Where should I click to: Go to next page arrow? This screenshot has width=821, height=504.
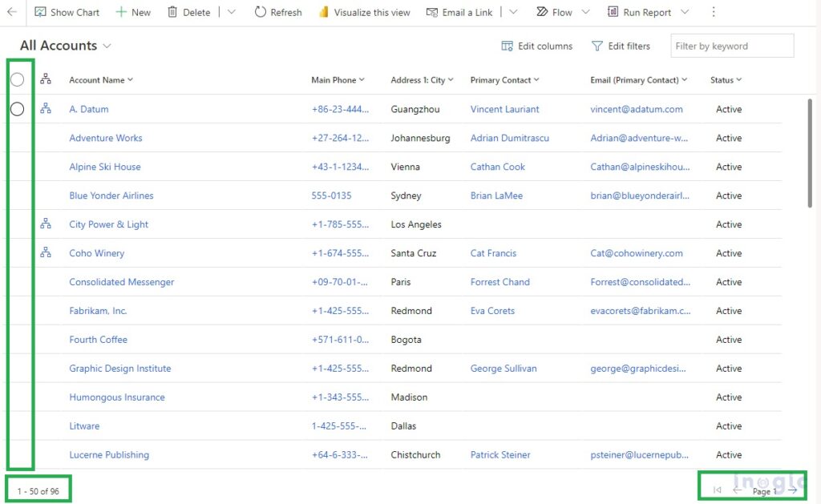pyautogui.click(x=792, y=490)
